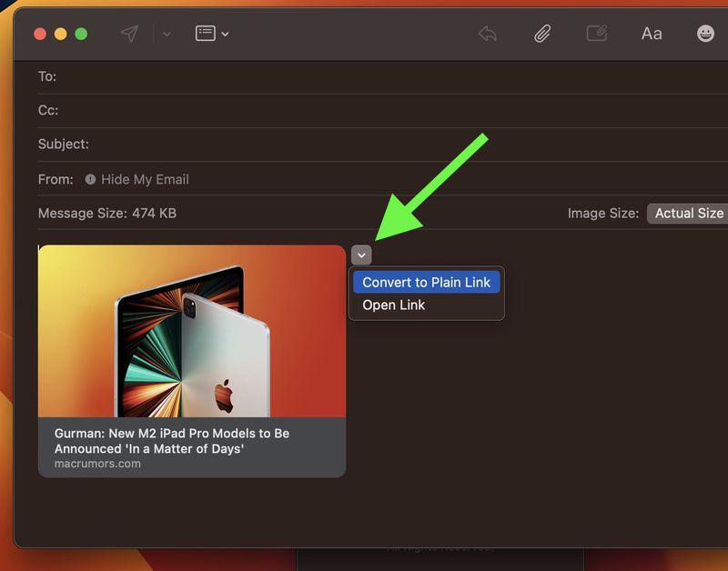Viewport: 728px width, 571px height.
Task: Select Convert to Plain Link option
Action: pos(426,282)
